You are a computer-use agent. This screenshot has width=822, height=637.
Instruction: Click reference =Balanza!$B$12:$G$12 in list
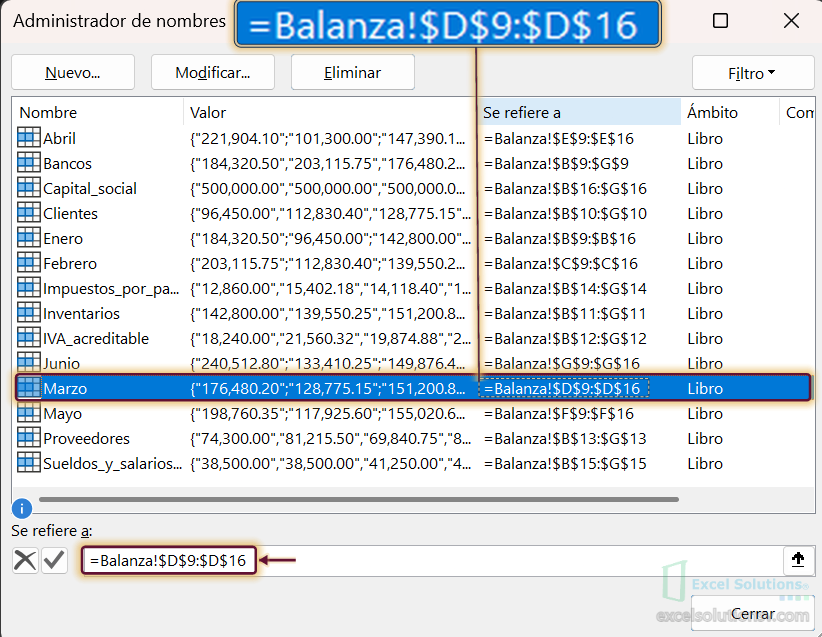coord(565,338)
